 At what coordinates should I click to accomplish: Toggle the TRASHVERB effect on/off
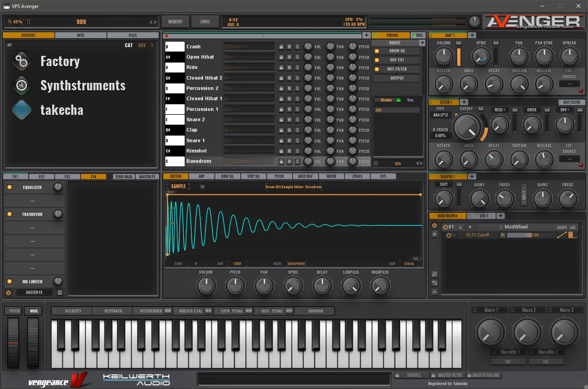point(10,214)
